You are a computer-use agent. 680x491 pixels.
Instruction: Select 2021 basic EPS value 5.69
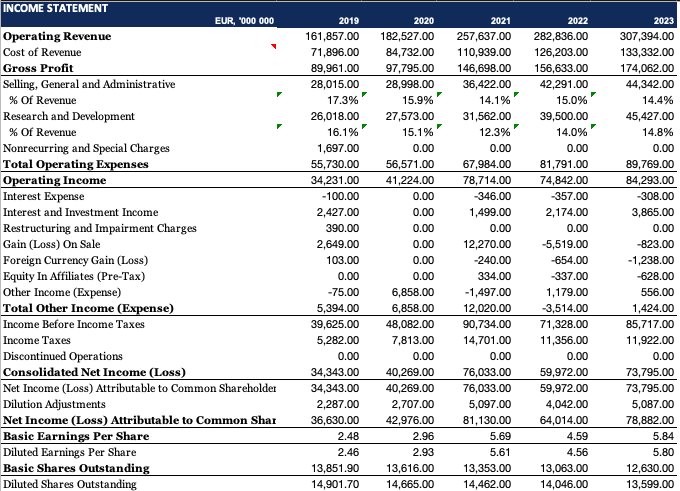tap(500, 437)
